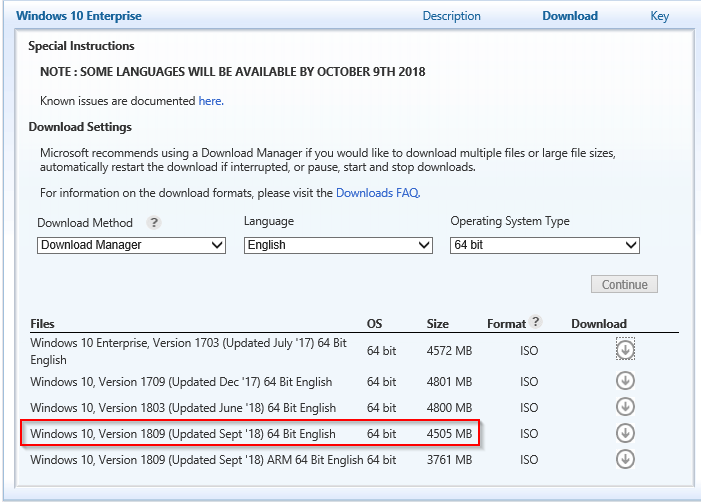Click the Download Settings heading
This screenshot has height=502, width=701.
tap(80, 127)
